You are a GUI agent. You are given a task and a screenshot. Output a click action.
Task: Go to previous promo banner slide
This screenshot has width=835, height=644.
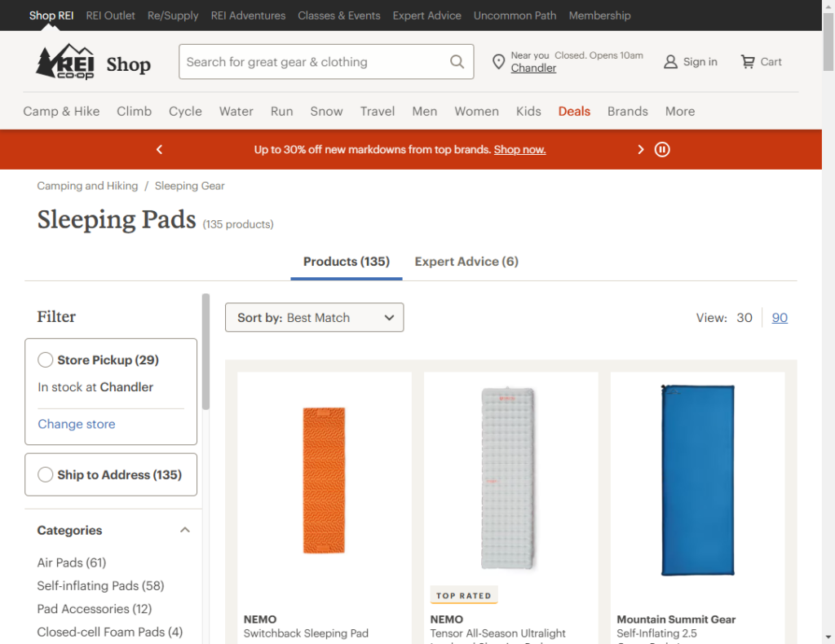pyautogui.click(x=159, y=149)
